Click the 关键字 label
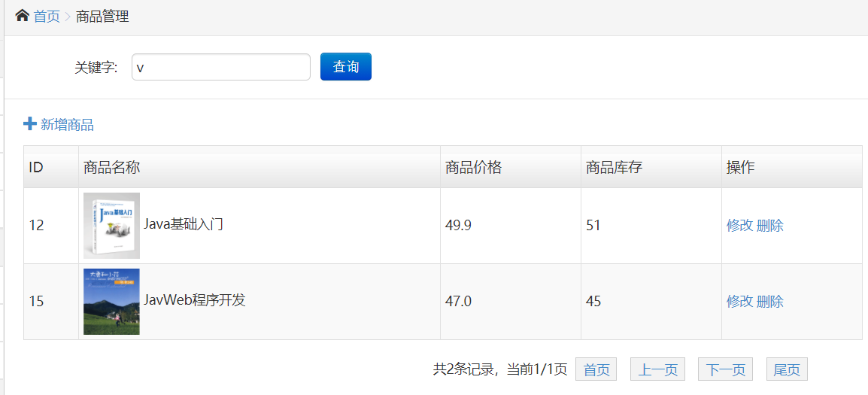This screenshot has width=868, height=395. (96, 68)
